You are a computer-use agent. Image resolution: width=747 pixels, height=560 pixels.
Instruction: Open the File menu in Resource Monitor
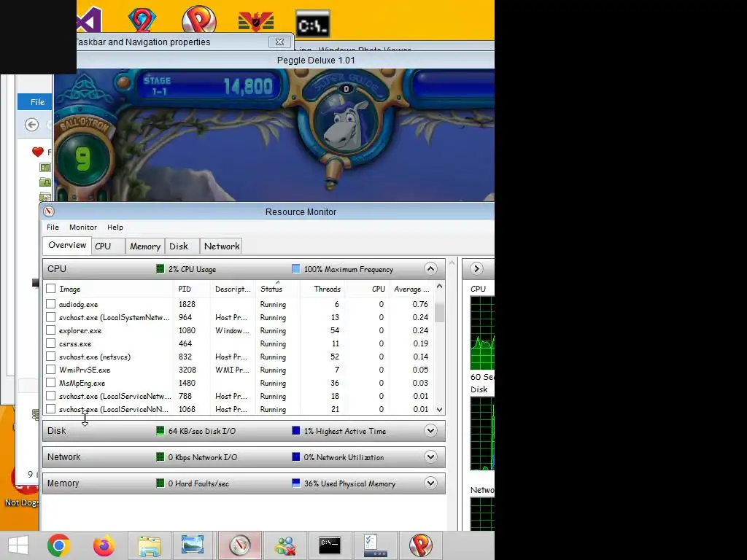pos(53,227)
